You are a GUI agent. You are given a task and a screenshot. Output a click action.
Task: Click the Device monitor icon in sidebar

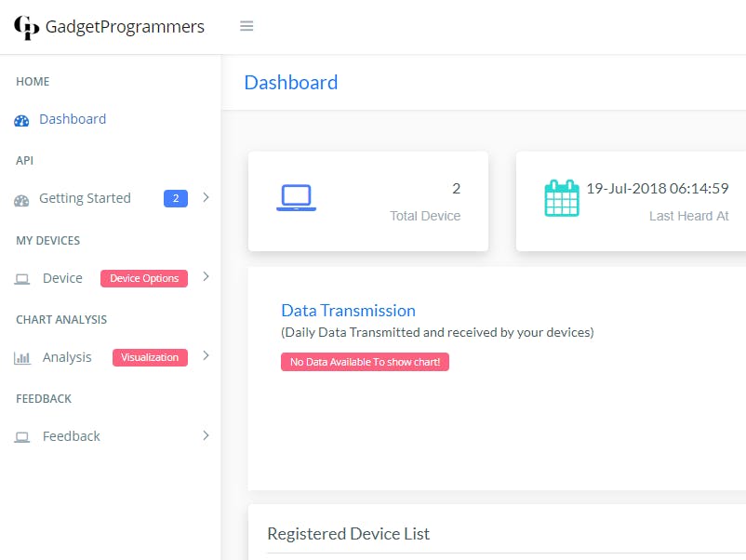(x=20, y=277)
